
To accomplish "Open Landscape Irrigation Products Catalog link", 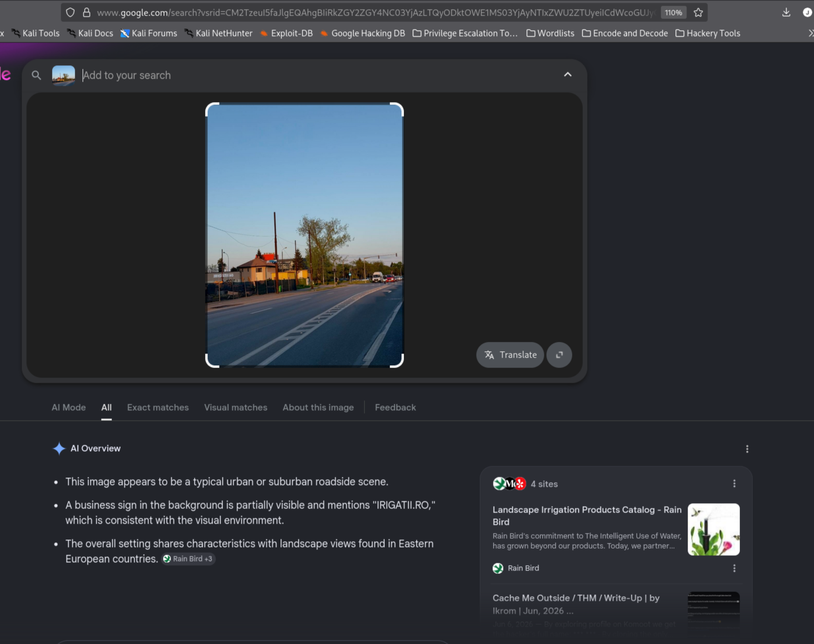I will [587, 516].
